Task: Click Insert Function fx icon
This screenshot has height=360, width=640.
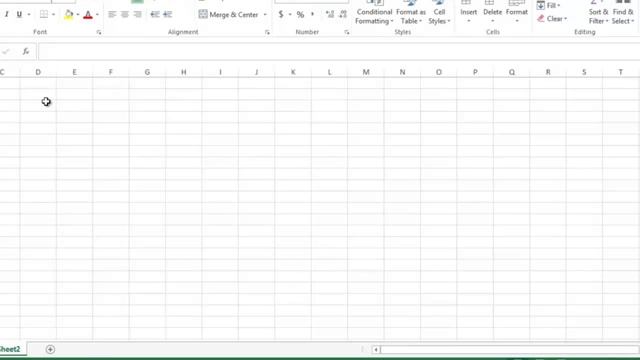Action: coord(26,51)
